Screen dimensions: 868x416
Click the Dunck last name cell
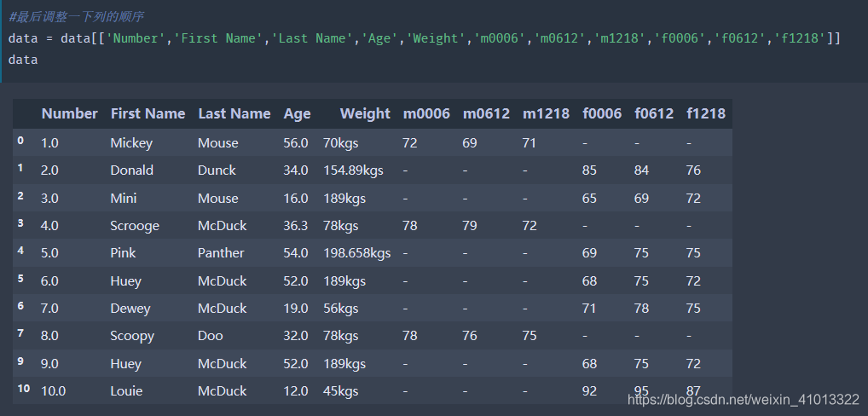pyautogui.click(x=217, y=170)
